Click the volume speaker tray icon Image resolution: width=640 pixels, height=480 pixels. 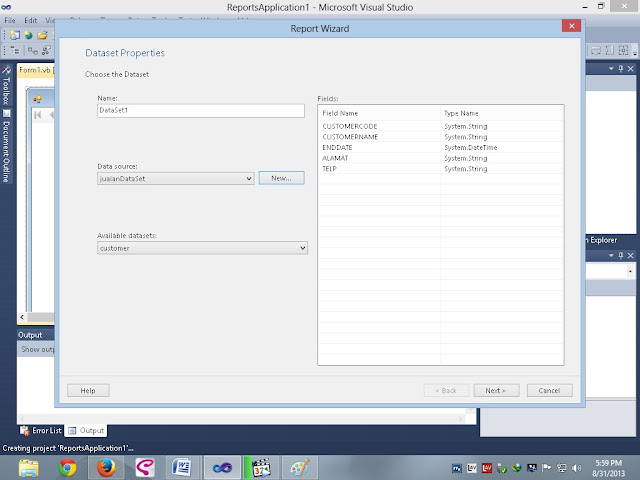pos(576,468)
